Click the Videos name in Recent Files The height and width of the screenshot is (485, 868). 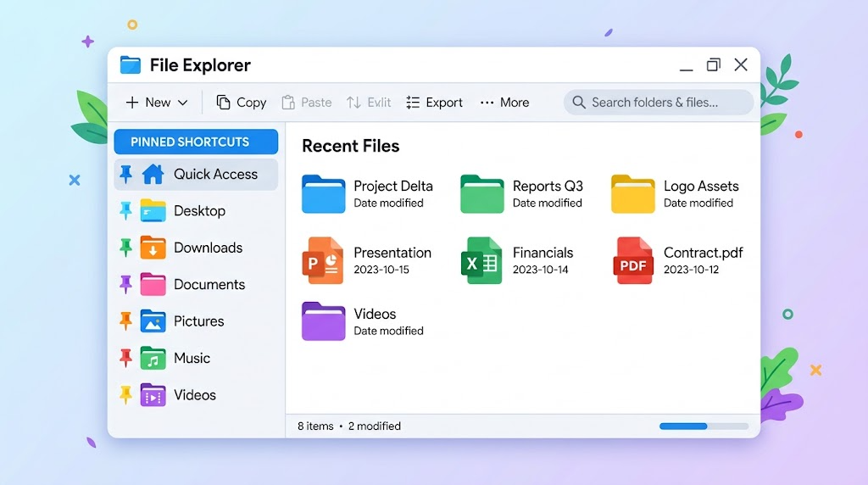(x=375, y=314)
